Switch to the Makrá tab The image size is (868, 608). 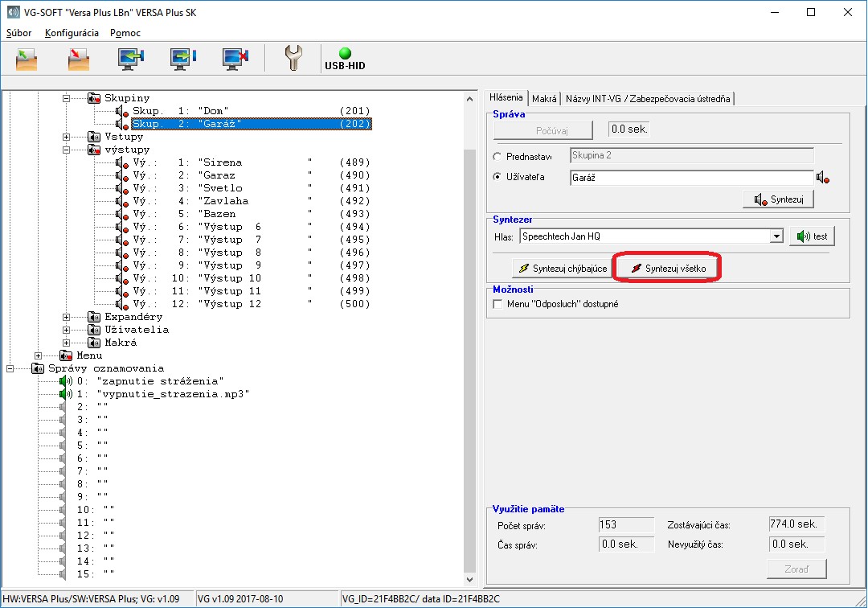pyautogui.click(x=544, y=98)
